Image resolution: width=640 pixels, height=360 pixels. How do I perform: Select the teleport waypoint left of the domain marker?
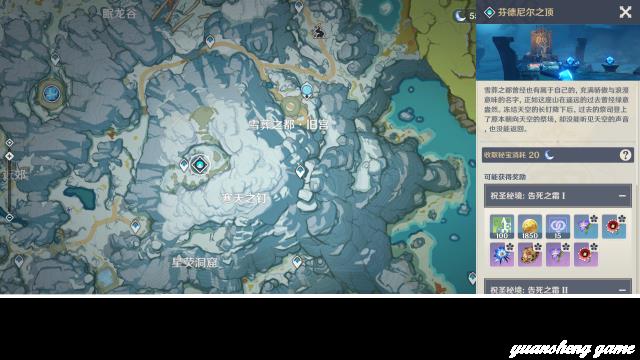pos(184,165)
